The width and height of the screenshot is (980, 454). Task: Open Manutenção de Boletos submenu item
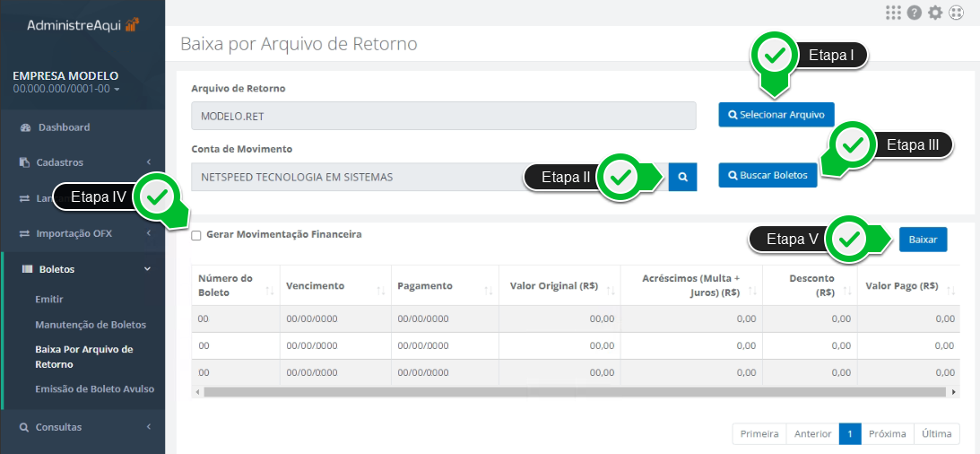point(91,325)
